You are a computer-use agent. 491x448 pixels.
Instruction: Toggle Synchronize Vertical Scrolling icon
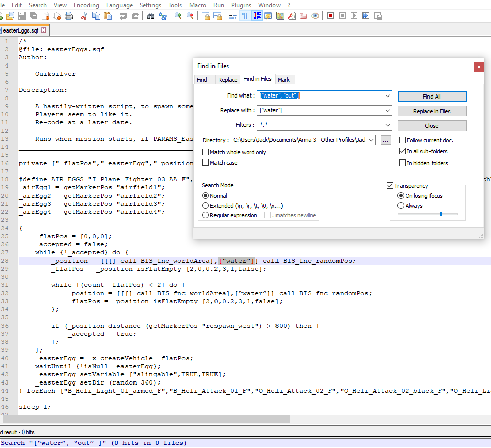(x=206, y=16)
